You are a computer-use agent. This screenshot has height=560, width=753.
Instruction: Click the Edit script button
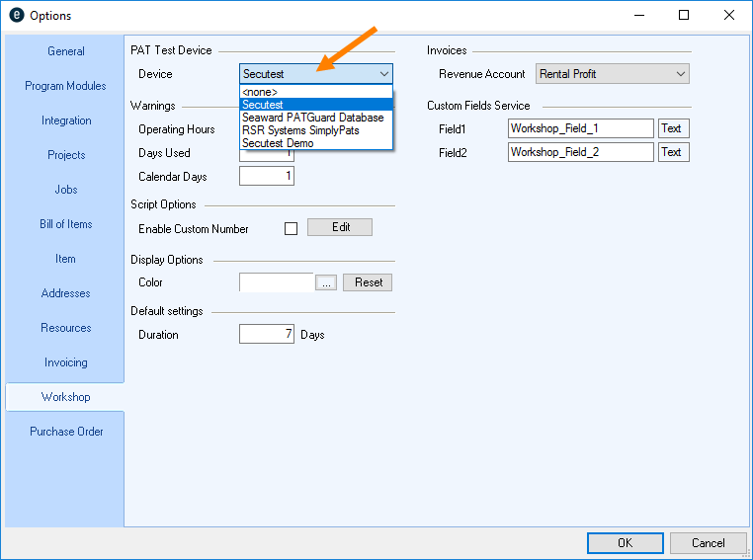(x=340, y=227)
